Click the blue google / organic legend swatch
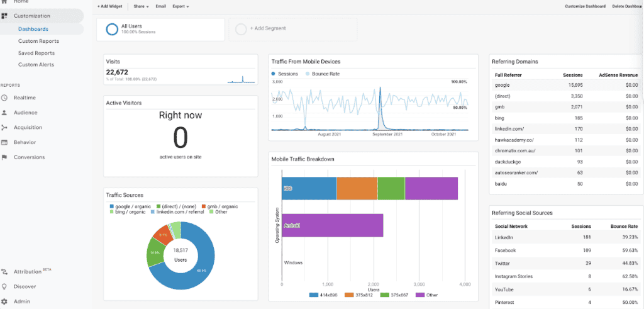Viewport: 644px width, 309px height. point(112,206)
